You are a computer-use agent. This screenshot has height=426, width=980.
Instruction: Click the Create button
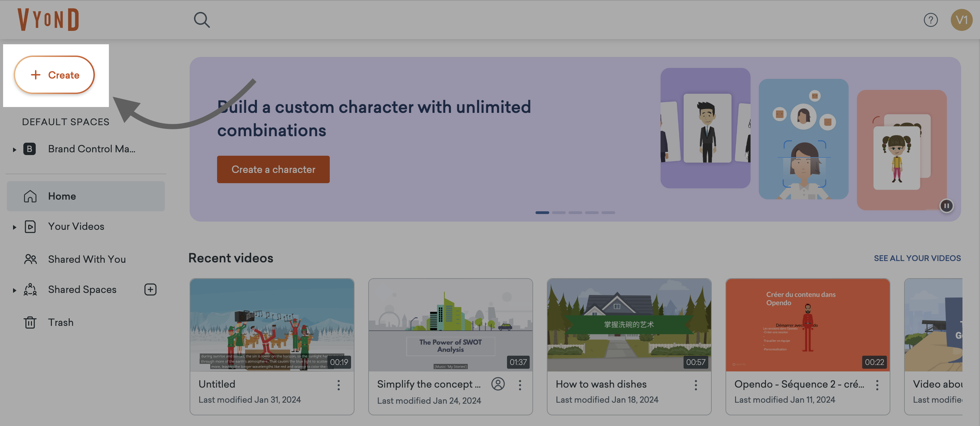[54, 74]
